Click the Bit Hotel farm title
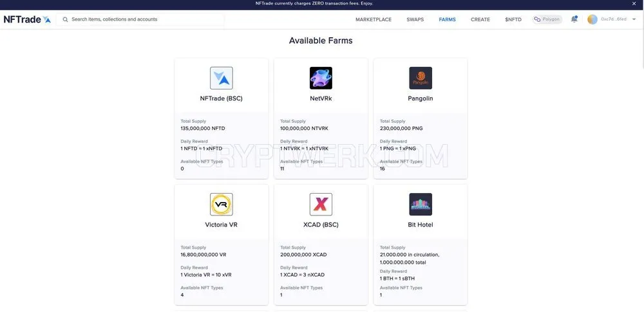Image resolution: width=644 pixels, height=312 pixels. tap(421, 225)
